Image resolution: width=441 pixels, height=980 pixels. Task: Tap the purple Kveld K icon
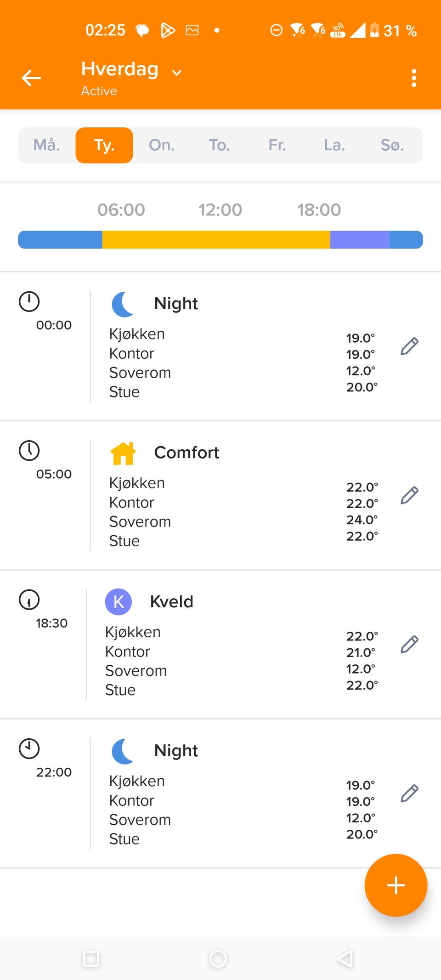pos(119,601)
